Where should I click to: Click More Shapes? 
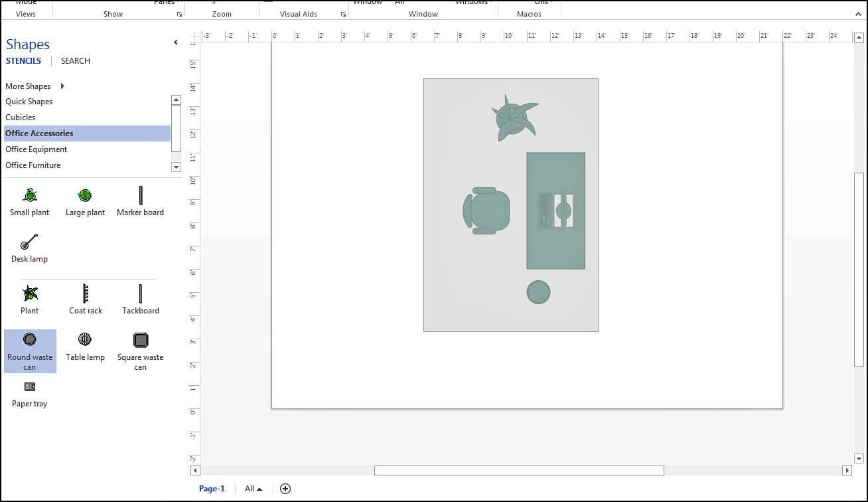(28, 86)
